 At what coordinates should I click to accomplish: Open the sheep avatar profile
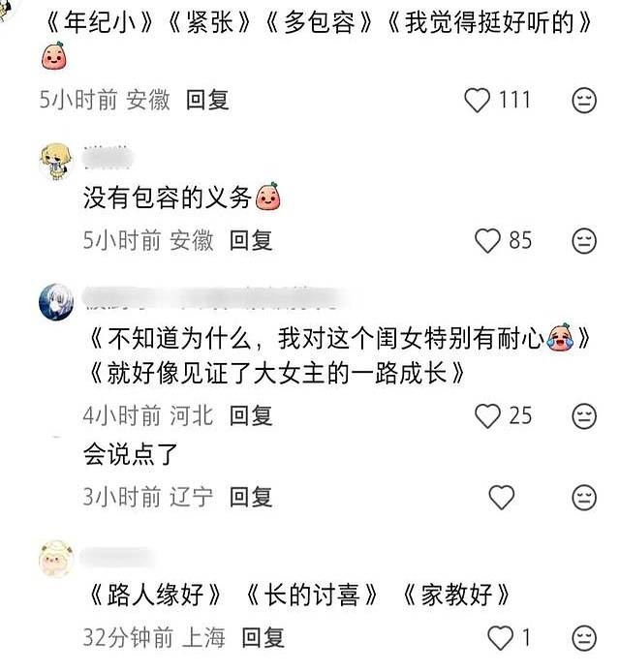pos(56,558)
